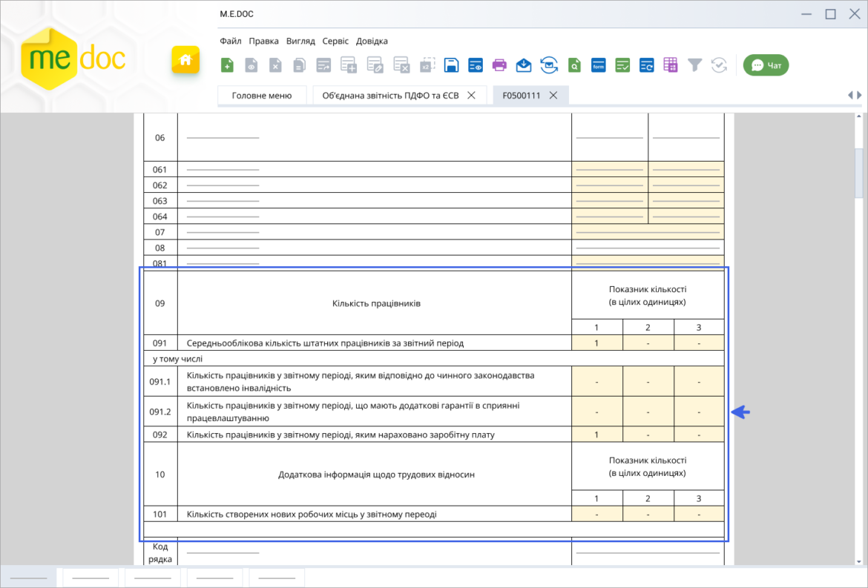Open the blue form icon in the toolbar
Screen dimensions: 868x588
(599, 66)
